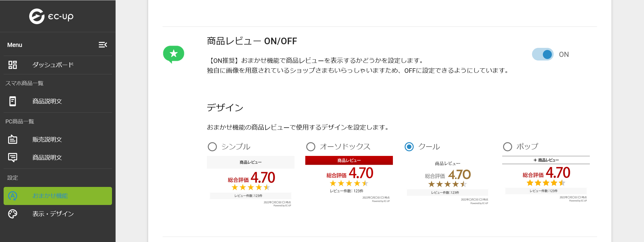Viewport: 644px width, 242px height.
Task: Click the EC-UP logo
Action: point(51,16)
